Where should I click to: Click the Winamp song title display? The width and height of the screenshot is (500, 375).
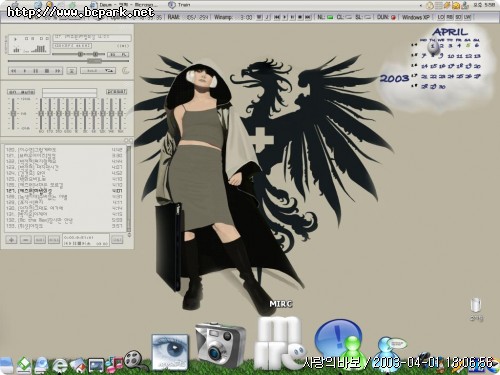(x=92, y=37)
